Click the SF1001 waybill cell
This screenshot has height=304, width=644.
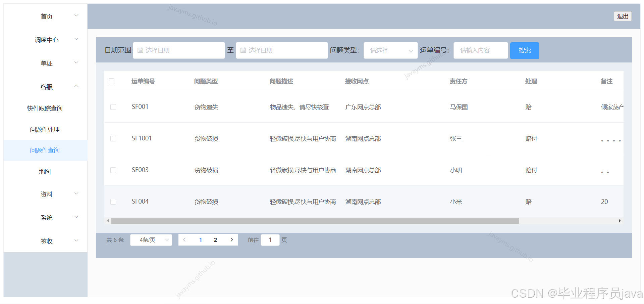click(x=142, y=138)
